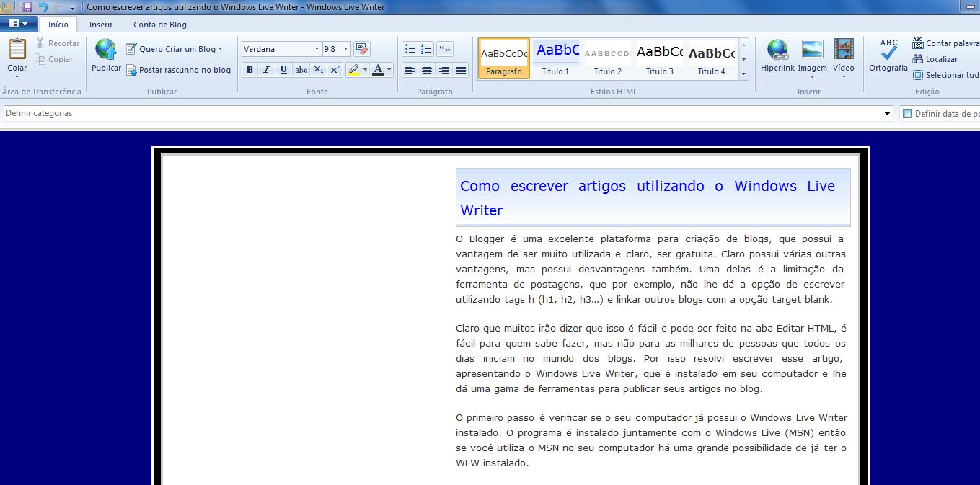Expand the Colar dropdown arrow
The height and width of the screenshot is (485, 980).
pos(17,76)
